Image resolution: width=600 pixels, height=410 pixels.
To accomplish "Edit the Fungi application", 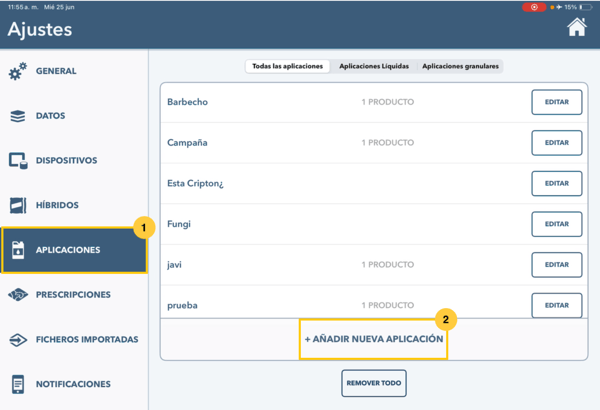I will pos(557,224).
